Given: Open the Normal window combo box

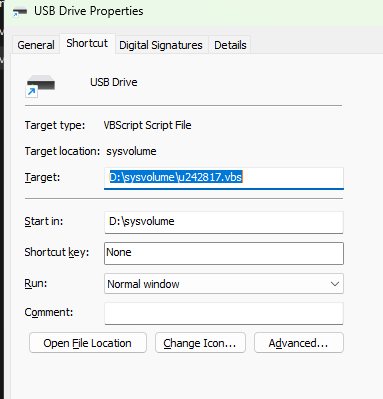Looking at the screenshot, I should tap(224, 284).
